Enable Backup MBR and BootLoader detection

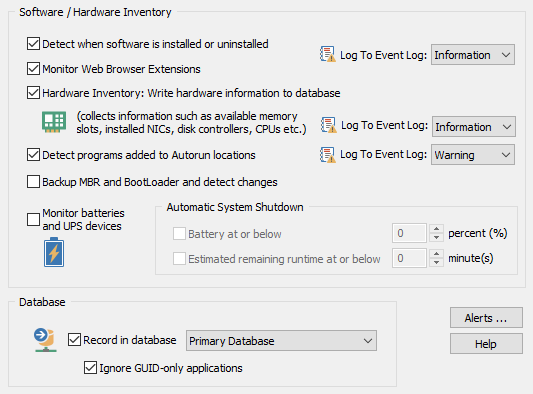pos(33,182)
